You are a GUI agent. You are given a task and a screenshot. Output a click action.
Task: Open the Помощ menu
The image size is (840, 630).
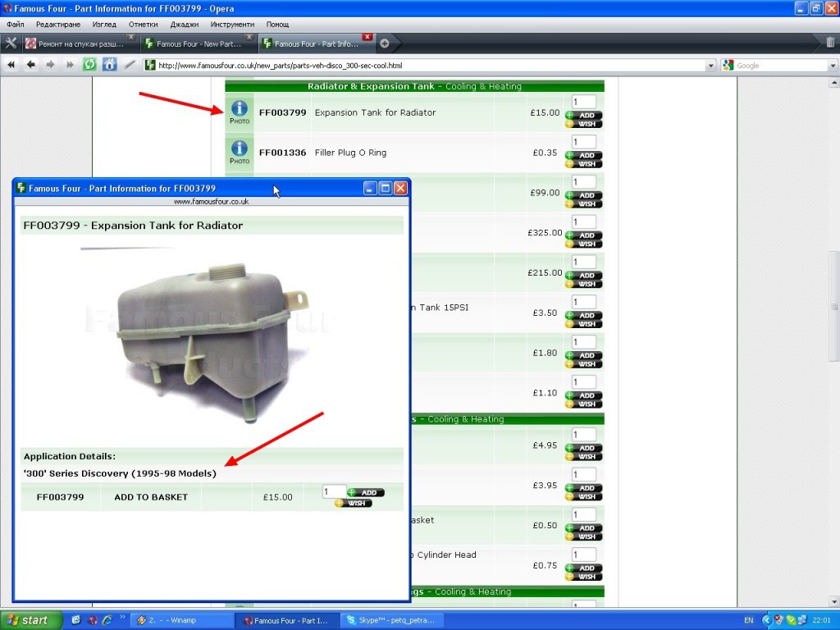click(277, 24)
